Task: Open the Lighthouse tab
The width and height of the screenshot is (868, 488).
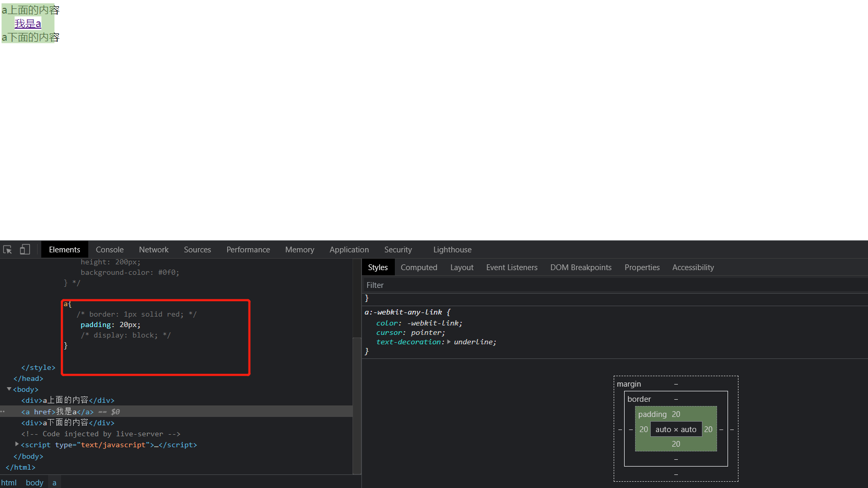Action: [x=452, y=250]
